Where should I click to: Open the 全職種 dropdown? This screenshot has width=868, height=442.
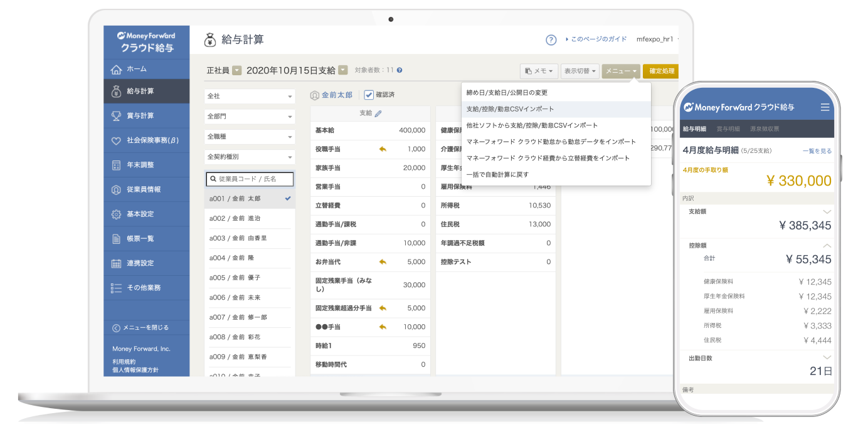coord(250,137)
